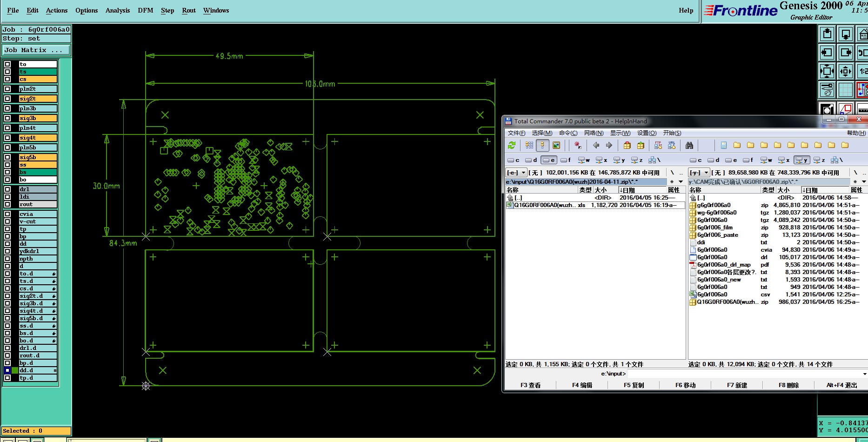Toggle the checkbox for layer drl

[x=7, y=189]
